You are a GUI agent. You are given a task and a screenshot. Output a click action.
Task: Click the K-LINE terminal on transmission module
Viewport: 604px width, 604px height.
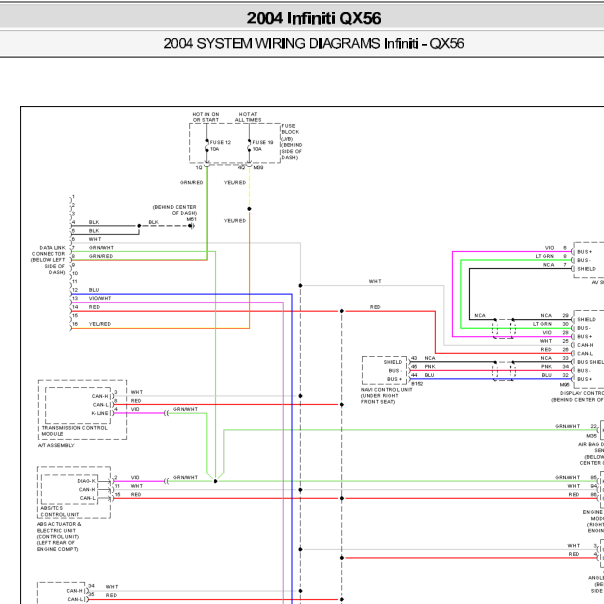pyautogui.click(x=100, y=411)
